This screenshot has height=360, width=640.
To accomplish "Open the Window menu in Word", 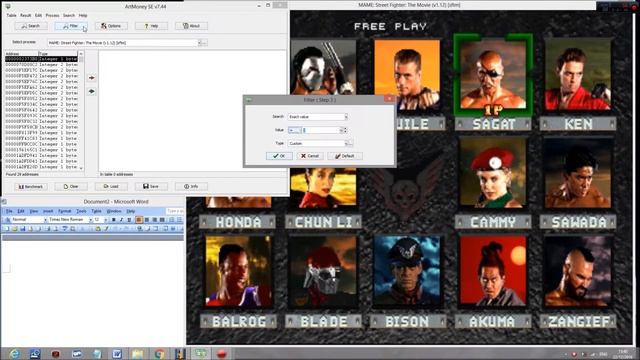I will [x=114, y=211].
